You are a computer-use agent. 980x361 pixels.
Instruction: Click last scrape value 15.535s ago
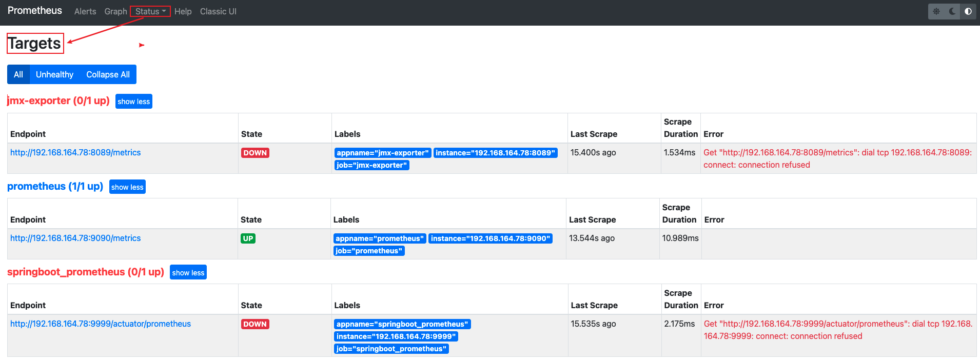coord(594,324)
